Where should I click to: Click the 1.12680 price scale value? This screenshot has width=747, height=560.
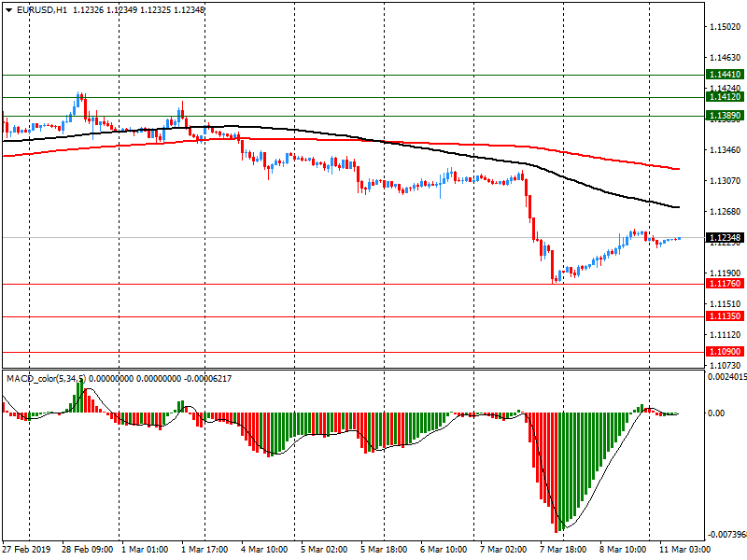pos(726,212)
